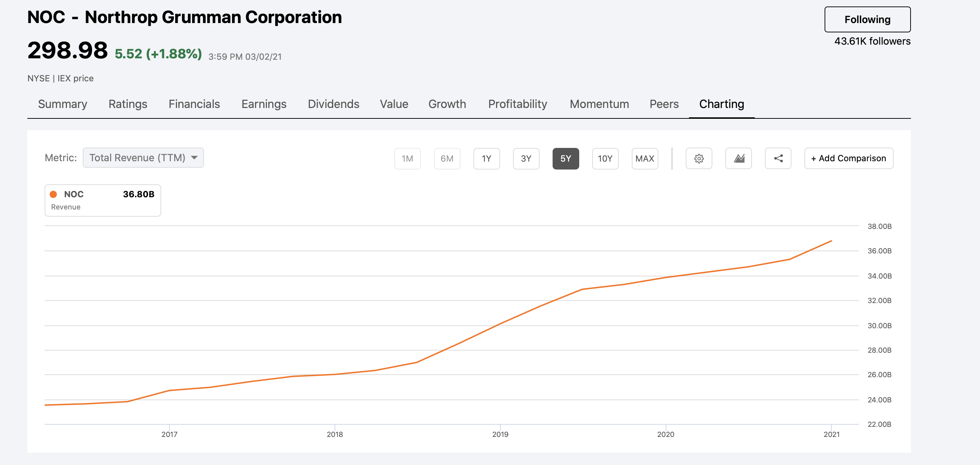Select the 1Y time range
Image resolution: width=980 pixels, height=465 pixels.
pos(486,158)
